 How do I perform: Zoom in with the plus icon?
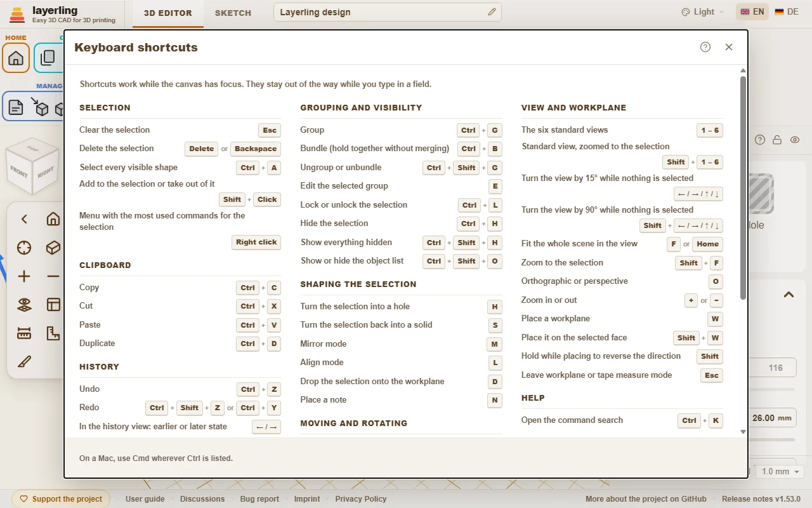click(24, 276)
